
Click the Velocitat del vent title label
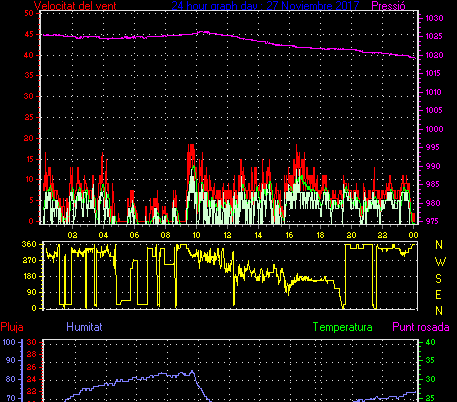pyautogui.click(x=75, y=6)
